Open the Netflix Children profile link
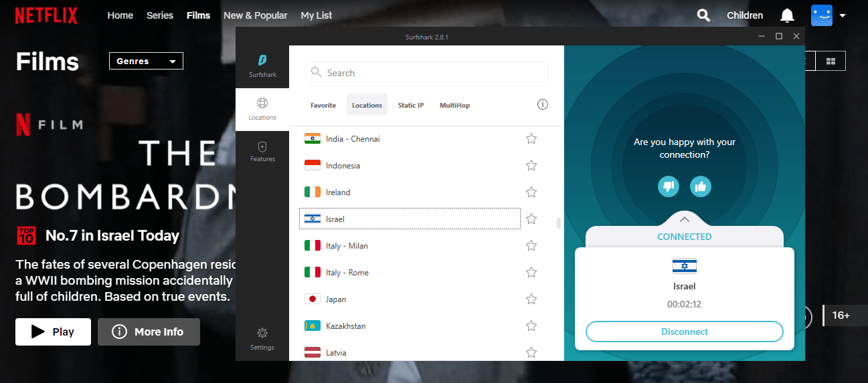 point(745,15)
